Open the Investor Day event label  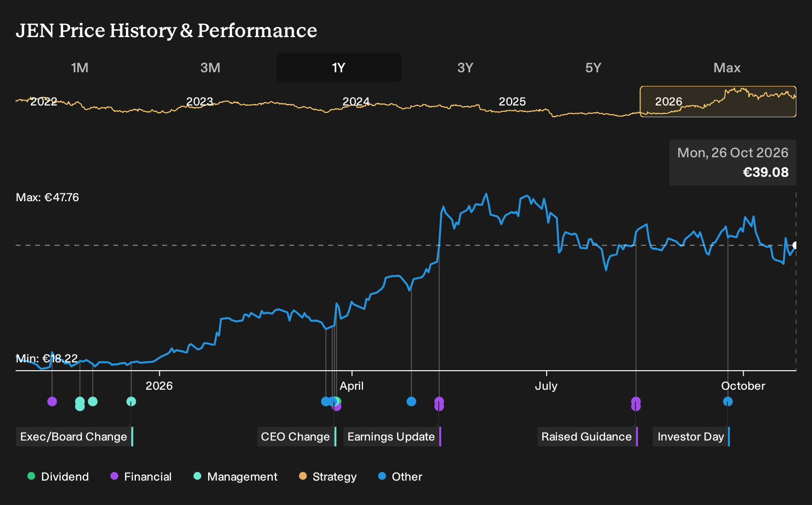coord(691,437)
